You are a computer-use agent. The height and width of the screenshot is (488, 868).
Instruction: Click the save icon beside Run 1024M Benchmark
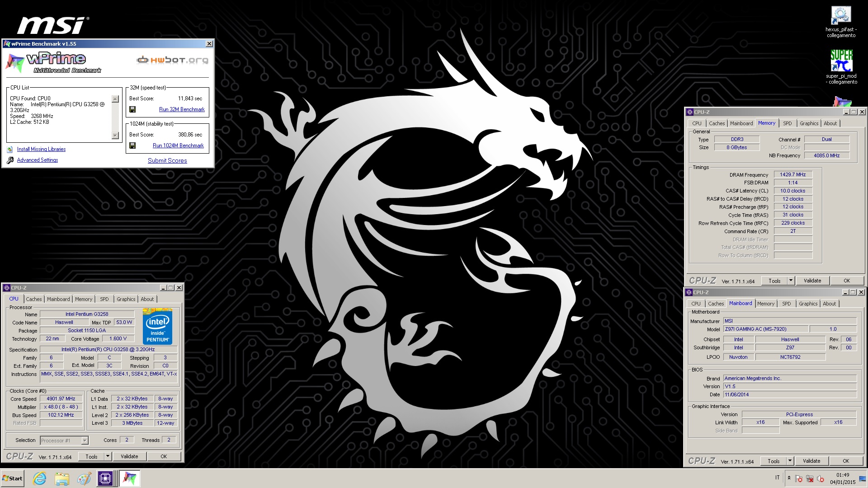pyautogui.click(x=132, y=145)
